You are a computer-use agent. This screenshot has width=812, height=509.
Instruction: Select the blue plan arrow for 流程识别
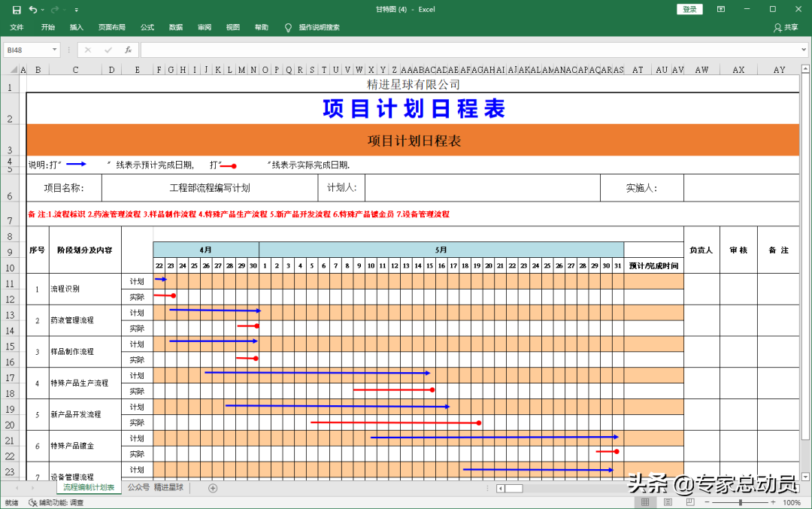[161, 280]
